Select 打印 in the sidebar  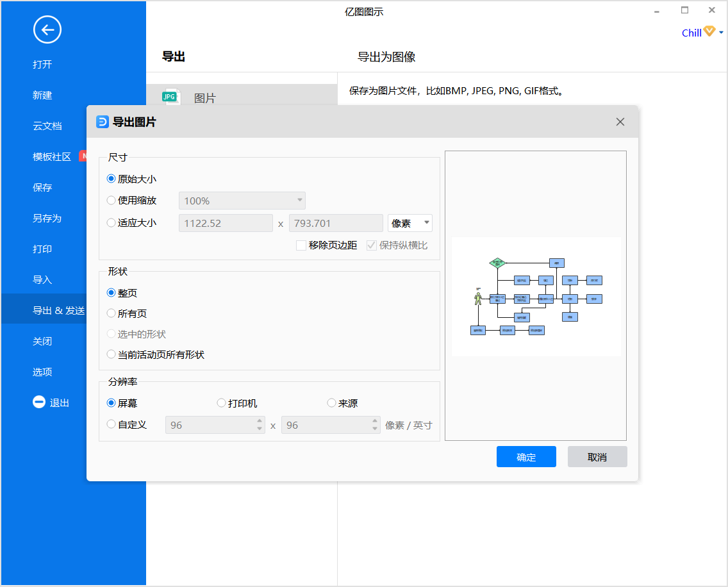[42, 249]
